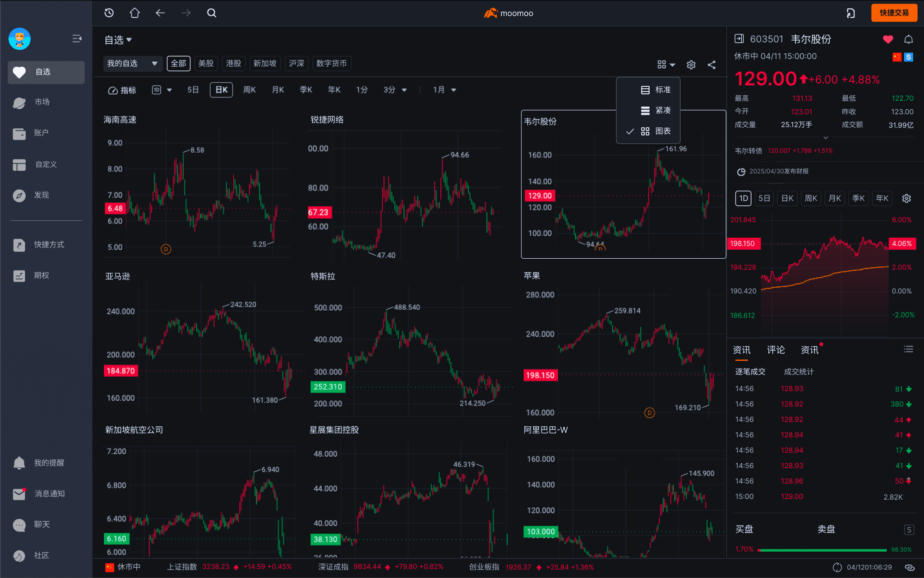
Task: Open watchlist settings gear
Action: (691, 65)
